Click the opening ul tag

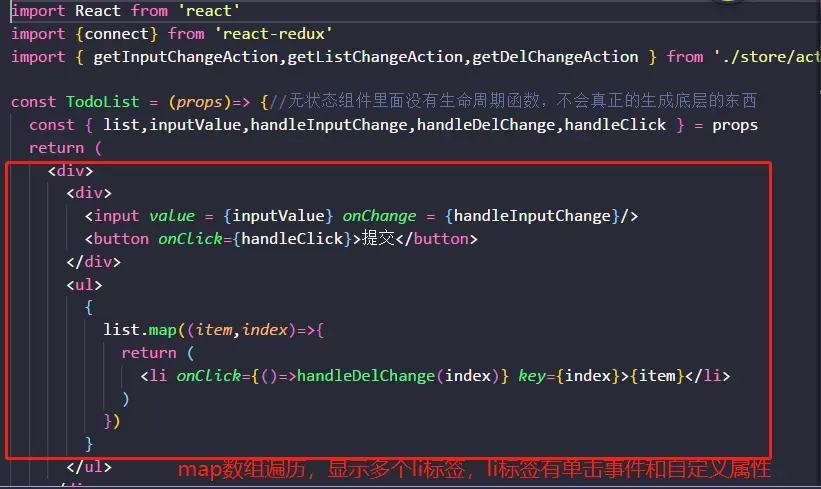point(84,285)
